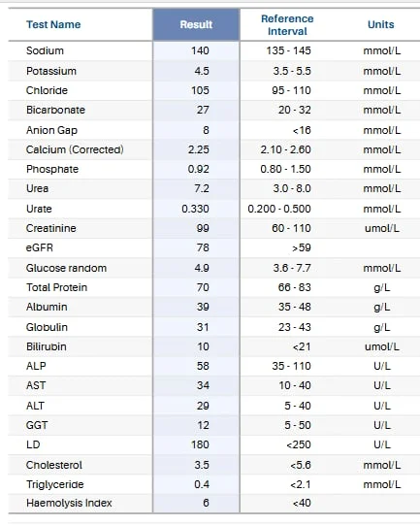Click the Potassium row label
Screen dimensions: 420x525
tap(51, 71)
